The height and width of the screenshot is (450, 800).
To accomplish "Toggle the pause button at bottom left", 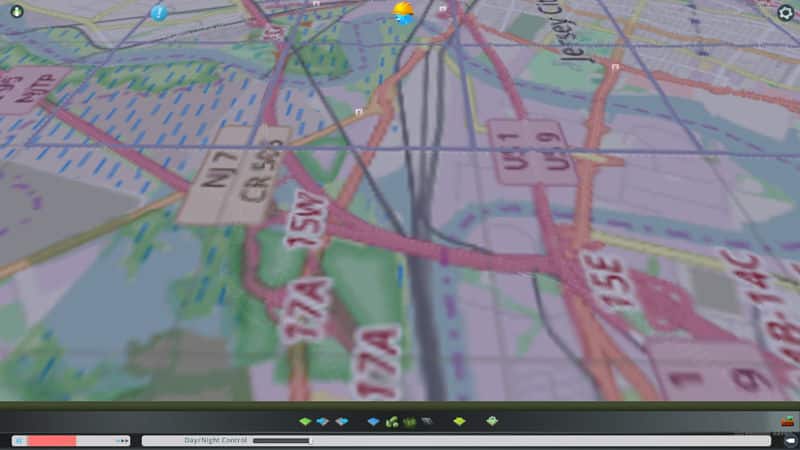I will pos(18,440).
